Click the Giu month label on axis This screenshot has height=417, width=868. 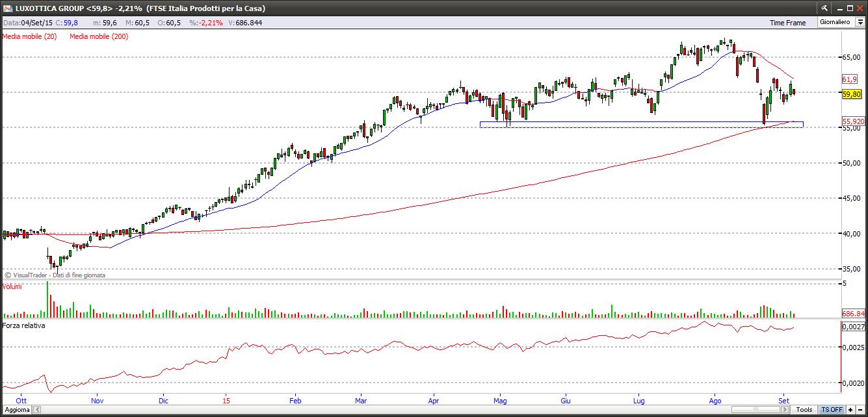tap(565, 401)
